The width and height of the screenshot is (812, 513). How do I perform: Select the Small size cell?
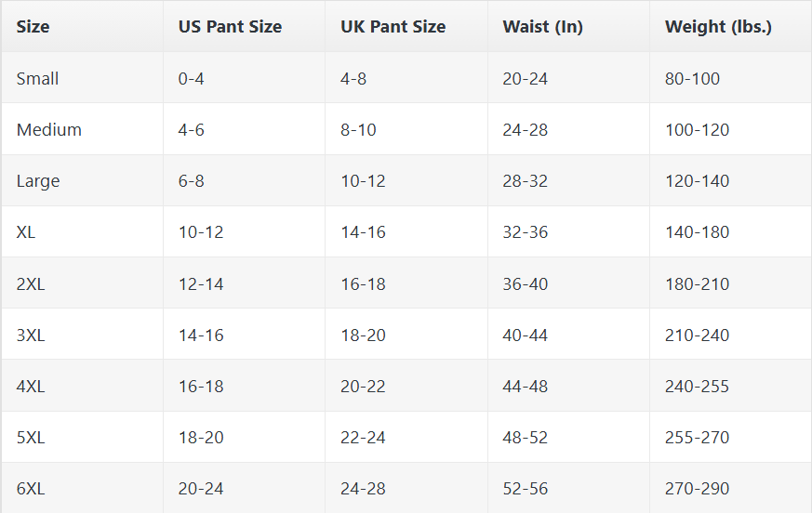tap(38, 79)
